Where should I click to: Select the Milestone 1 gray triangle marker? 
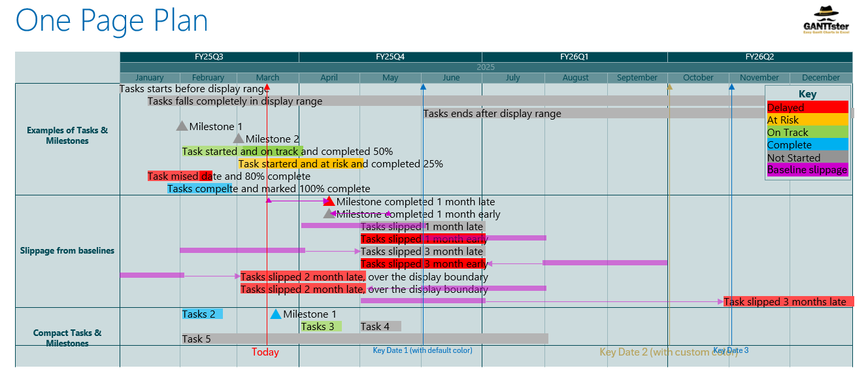(182, 126)
